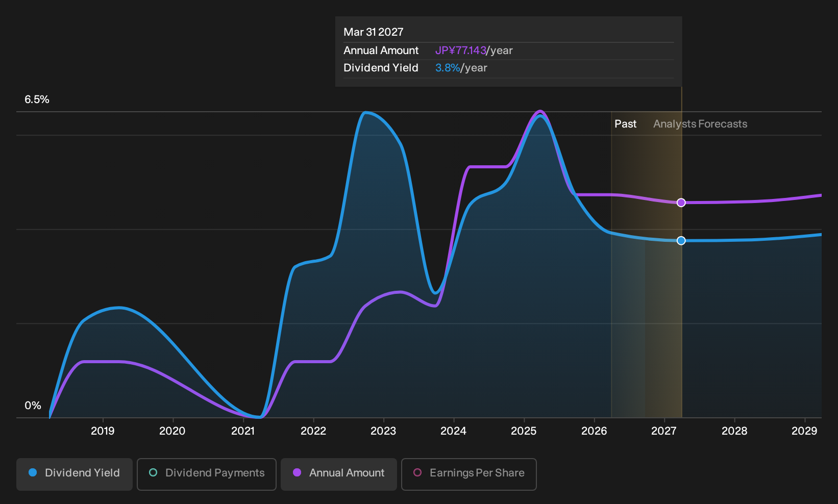Click the Past region label

point(625,124)
